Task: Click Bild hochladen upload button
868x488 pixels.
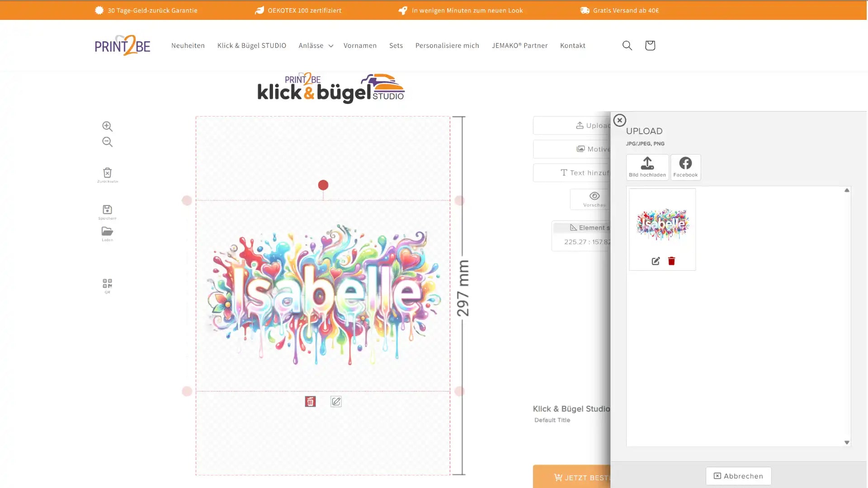Action: tap(647, 167)
